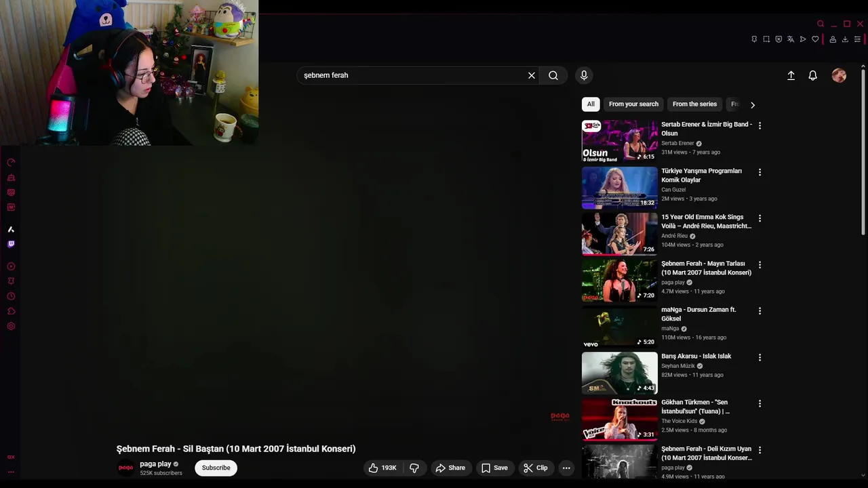
Task: Open the Twitch sidebar icon
Action: pyautogui.click(x=11, y=244)
